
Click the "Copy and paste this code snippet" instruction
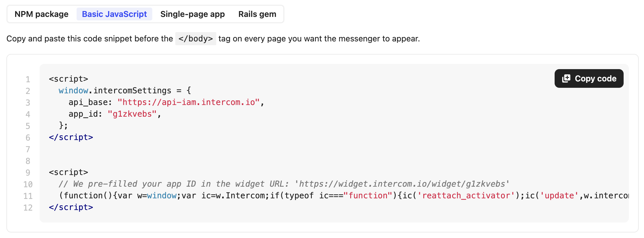[90, 39]
